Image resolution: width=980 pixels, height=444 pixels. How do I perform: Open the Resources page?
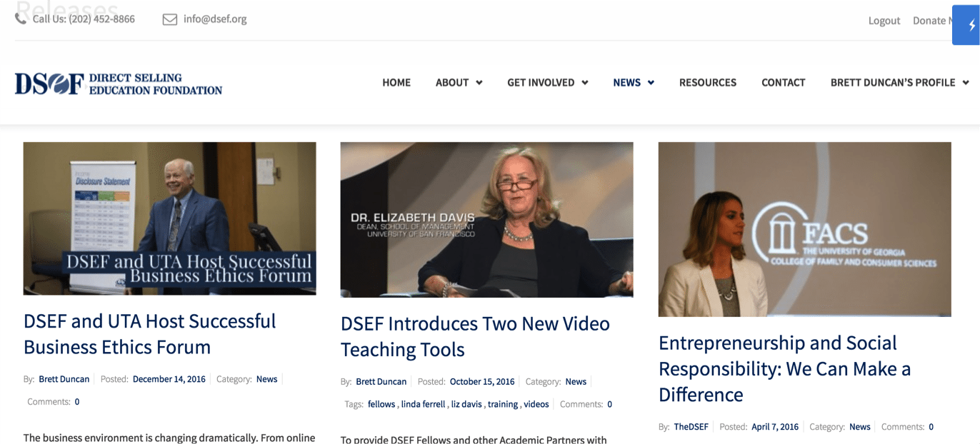708,83
